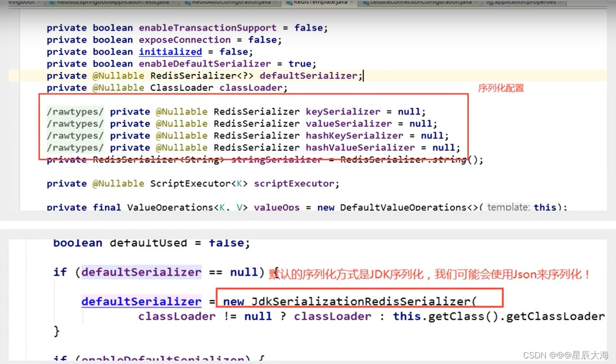The image size is (616, 364).
Task: Click @Nullable on the hashValueSerializer line
Action: [x=182, y=148]
